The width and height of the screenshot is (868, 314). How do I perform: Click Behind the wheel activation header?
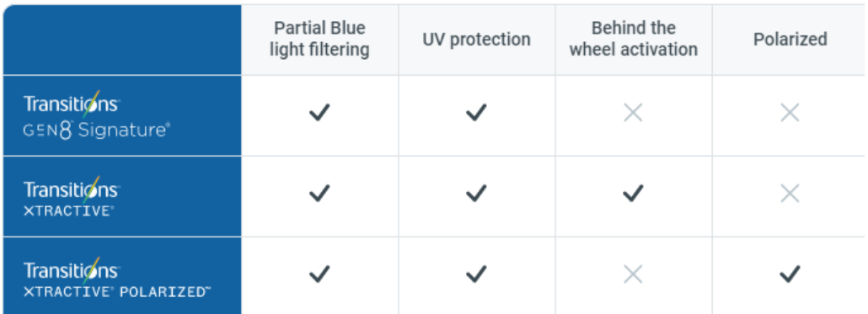(x=633, y=40)
